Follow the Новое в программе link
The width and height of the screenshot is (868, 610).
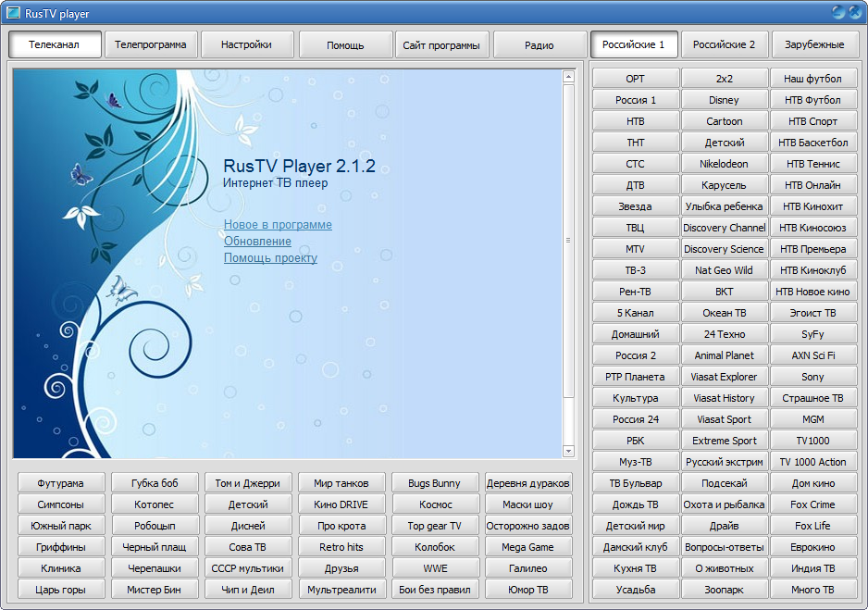point(278,225)
